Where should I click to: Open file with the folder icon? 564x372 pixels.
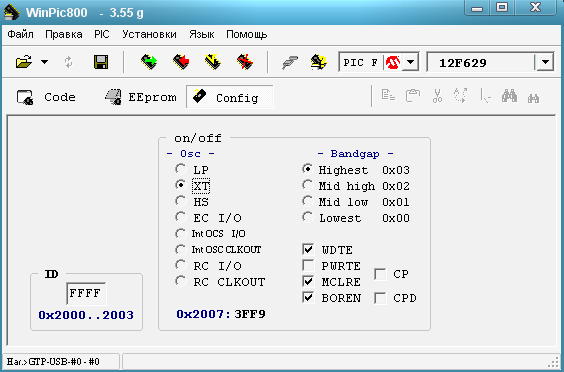click(24, 62)
